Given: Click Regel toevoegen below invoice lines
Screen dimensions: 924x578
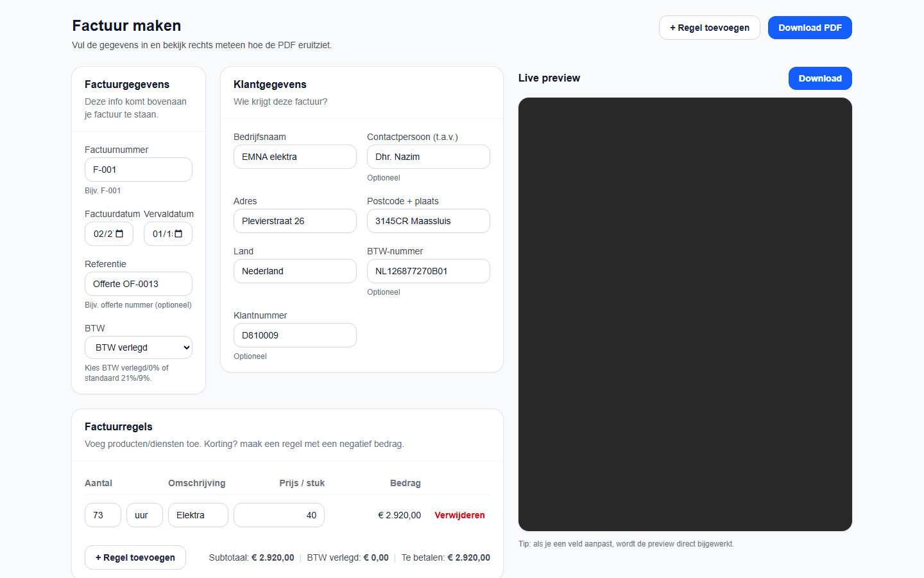Looking at the screenshot, I should coord(135,557).
